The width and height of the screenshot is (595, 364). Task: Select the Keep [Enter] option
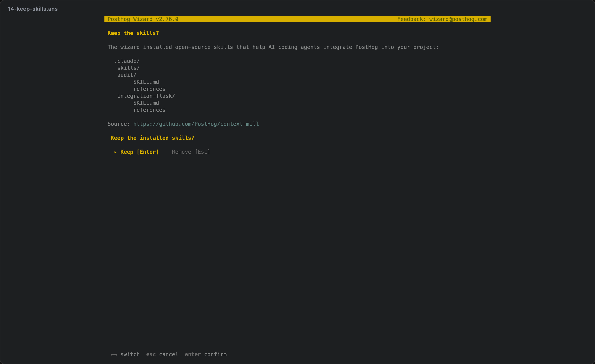[140, 152]
